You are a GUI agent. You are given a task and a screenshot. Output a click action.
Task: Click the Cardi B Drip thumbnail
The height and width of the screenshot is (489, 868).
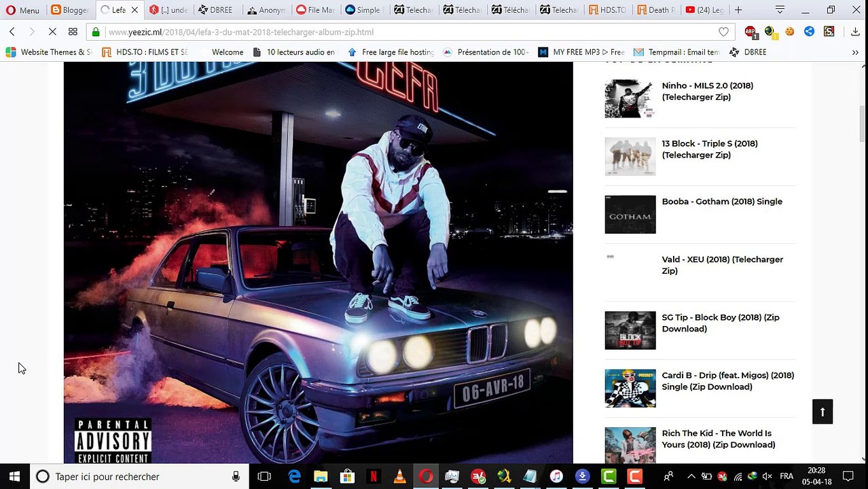[x=630, y=388]
